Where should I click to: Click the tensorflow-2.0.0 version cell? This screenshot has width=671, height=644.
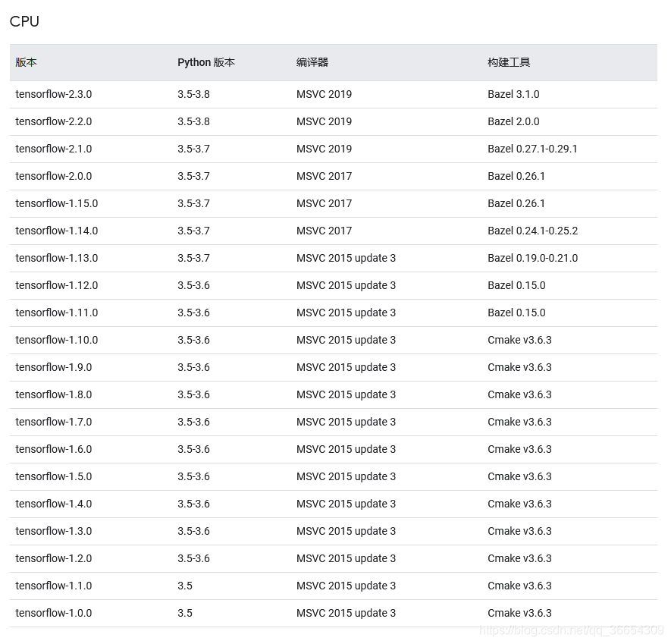click(54, 177)
